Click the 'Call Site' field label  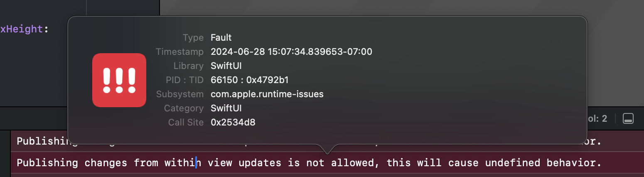[x=186, y=123]
